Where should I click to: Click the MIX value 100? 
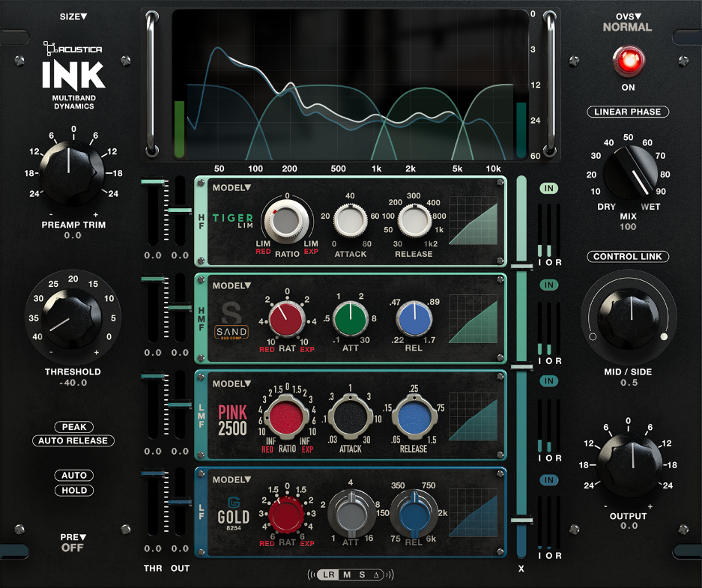coord(628,227)
